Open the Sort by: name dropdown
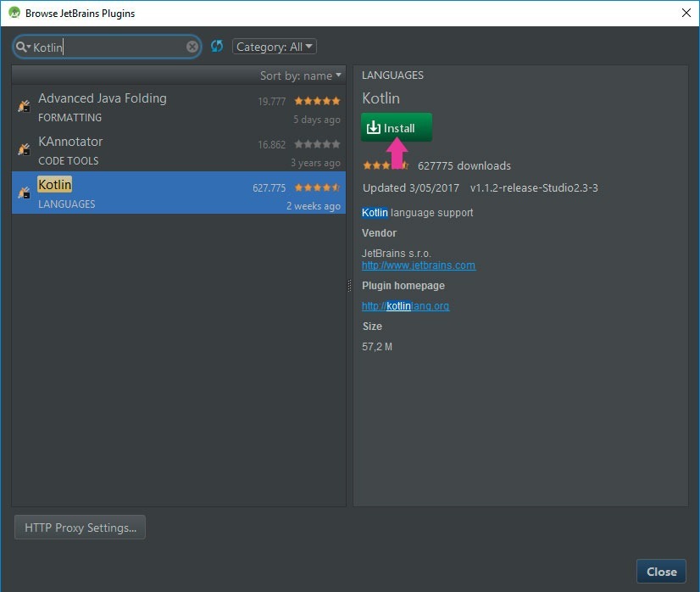Screen dimensions: 700x592 301,75
